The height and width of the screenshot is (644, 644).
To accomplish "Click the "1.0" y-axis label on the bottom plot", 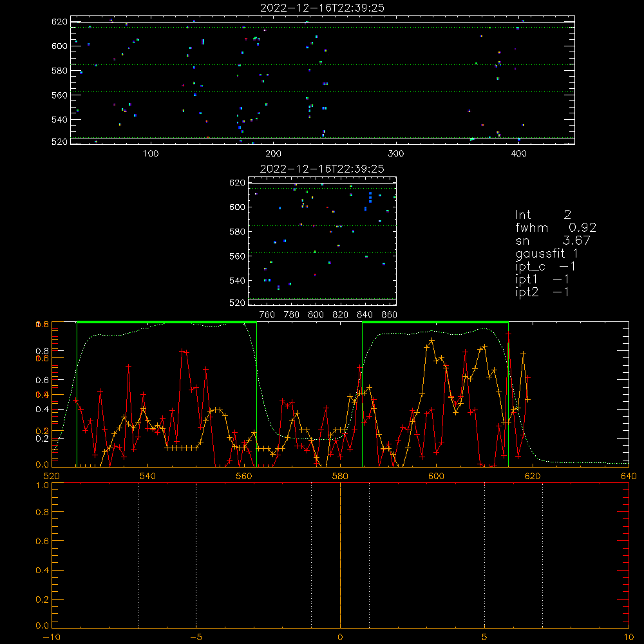I will (x=43, y=486).
